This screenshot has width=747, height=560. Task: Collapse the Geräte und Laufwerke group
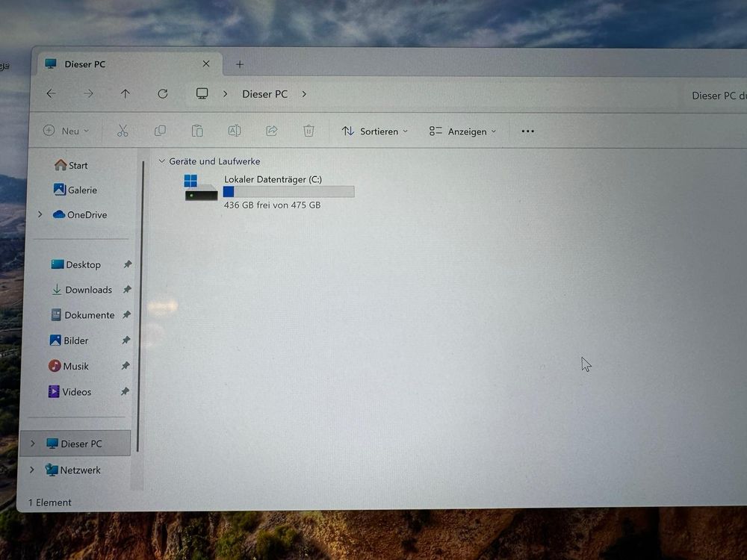click(161, 161)
